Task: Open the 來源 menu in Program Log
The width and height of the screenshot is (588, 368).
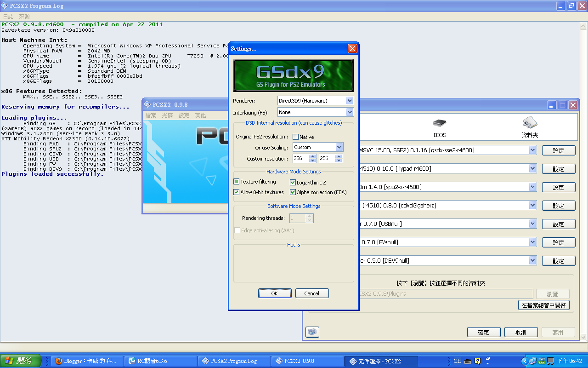Action: click(x=24, y=17)
